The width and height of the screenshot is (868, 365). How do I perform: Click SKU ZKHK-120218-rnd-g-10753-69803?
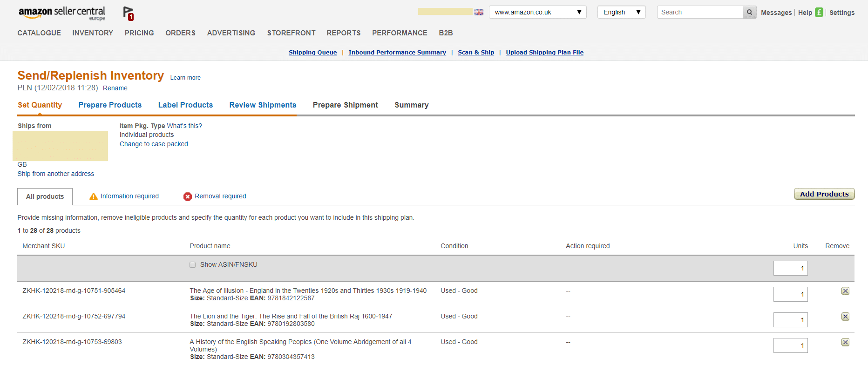(x=72, y=342)
